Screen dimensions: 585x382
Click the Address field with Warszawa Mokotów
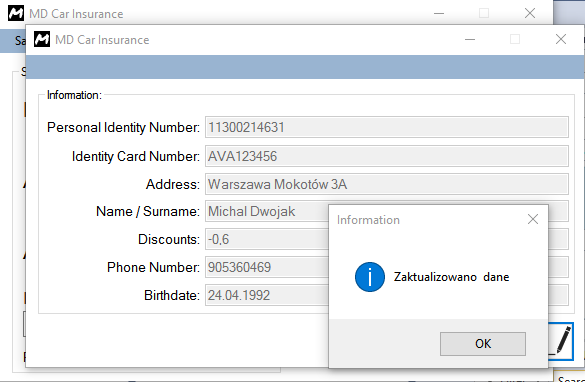coord(387,184)
